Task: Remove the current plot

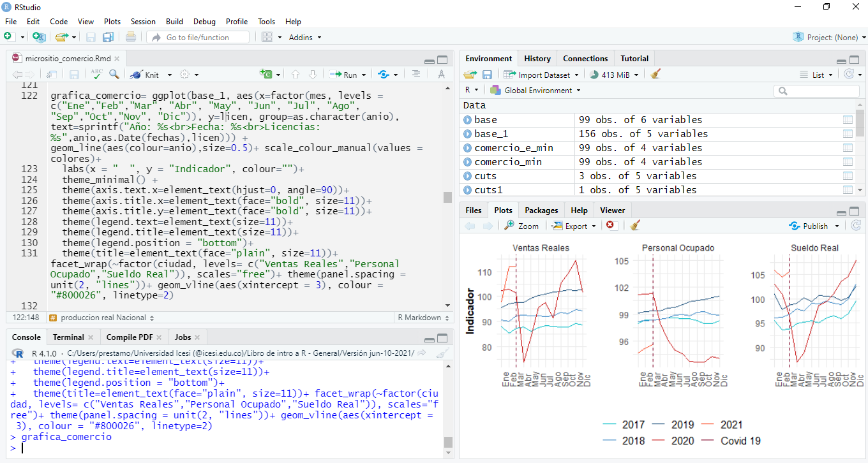Action: pyautogui.click(x=610, y=225)
